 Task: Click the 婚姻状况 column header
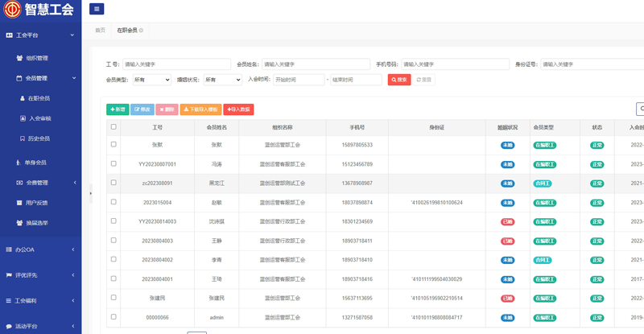[508, 128]
